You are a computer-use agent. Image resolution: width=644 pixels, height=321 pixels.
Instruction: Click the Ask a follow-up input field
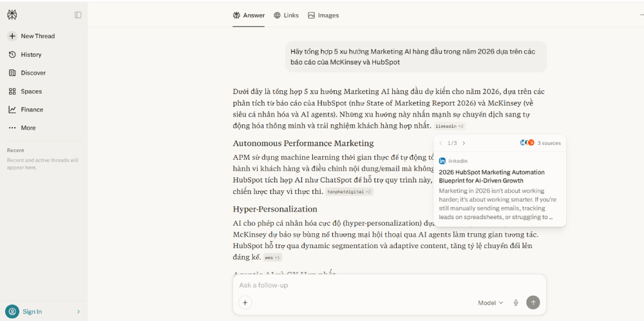[x=386, y=286]
